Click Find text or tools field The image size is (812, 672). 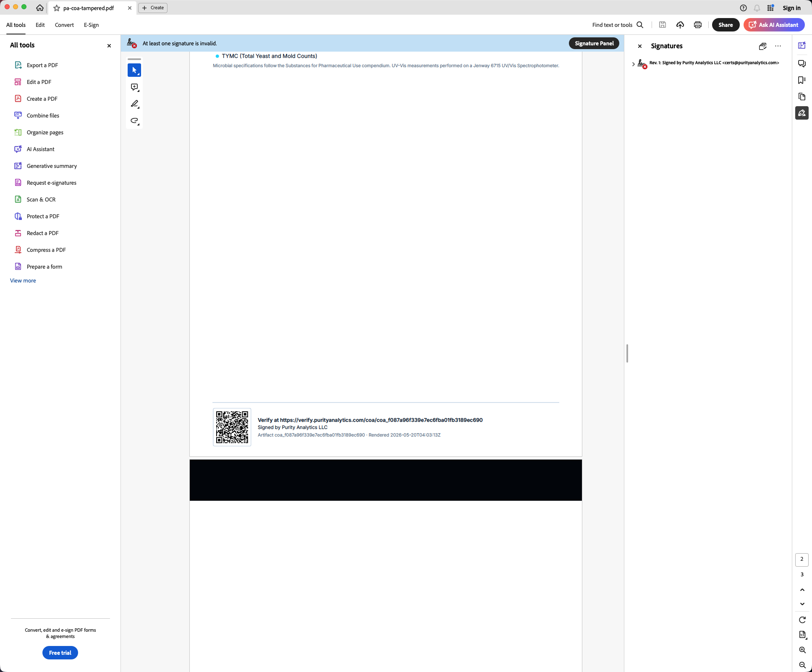click(612, 25)
